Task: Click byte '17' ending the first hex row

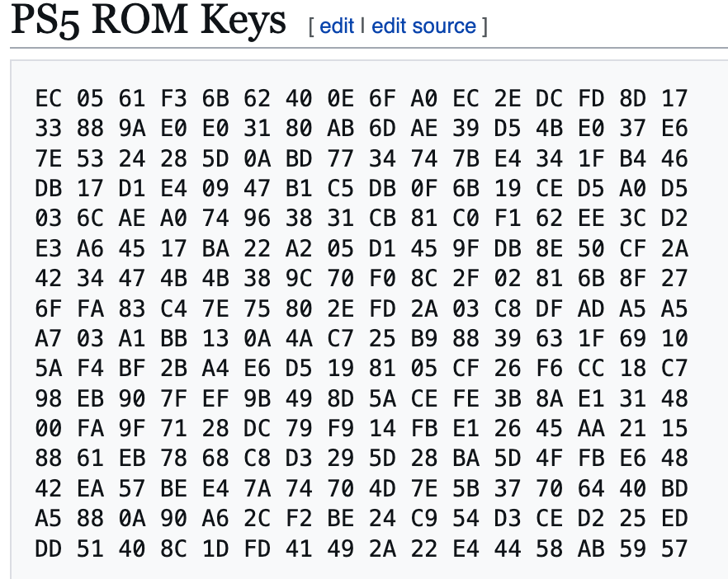Action: click(x=674, y=99)
